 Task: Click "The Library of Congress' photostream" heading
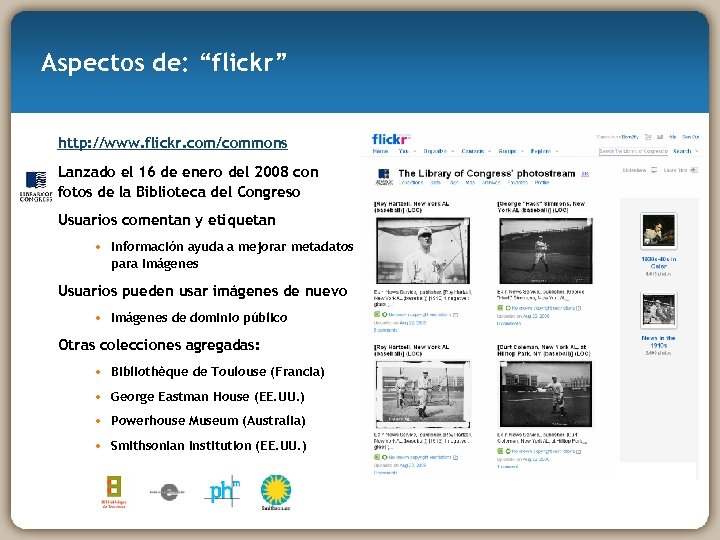(x=487, y=174)
